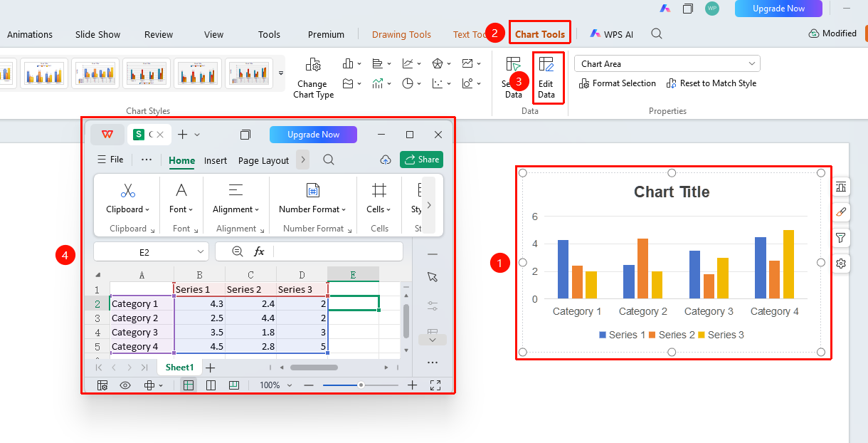Insert a scatter chart from the ribbon
868x443 pixels.
click(x=438, y=83)
